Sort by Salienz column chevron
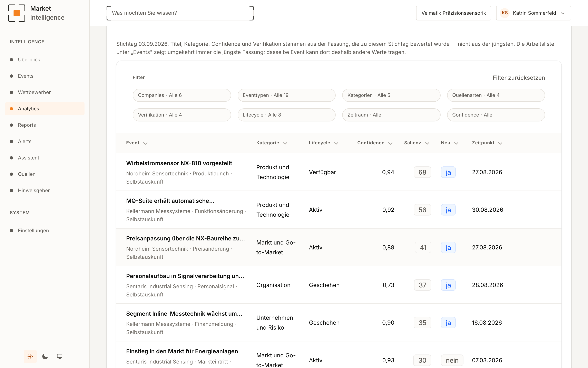 click(x=427, y=143)
